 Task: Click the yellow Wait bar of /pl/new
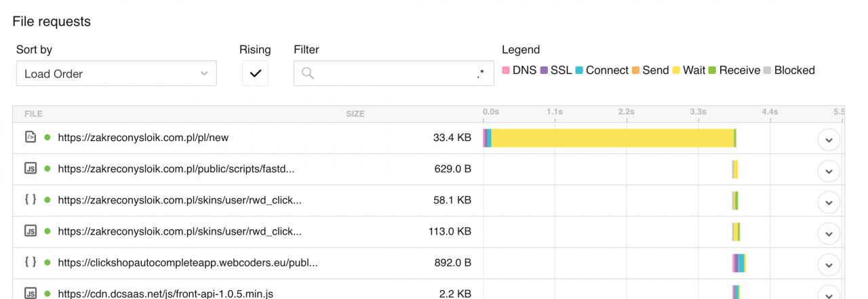[x=612, y=138]
